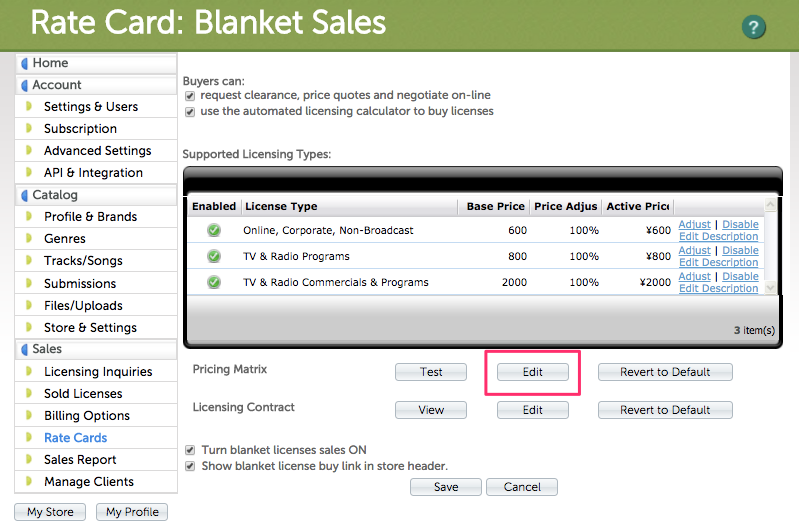Screen dimensions: 799x527
Task: Toggle automated licensing calculator checkbox
Action: coord(190,111)
